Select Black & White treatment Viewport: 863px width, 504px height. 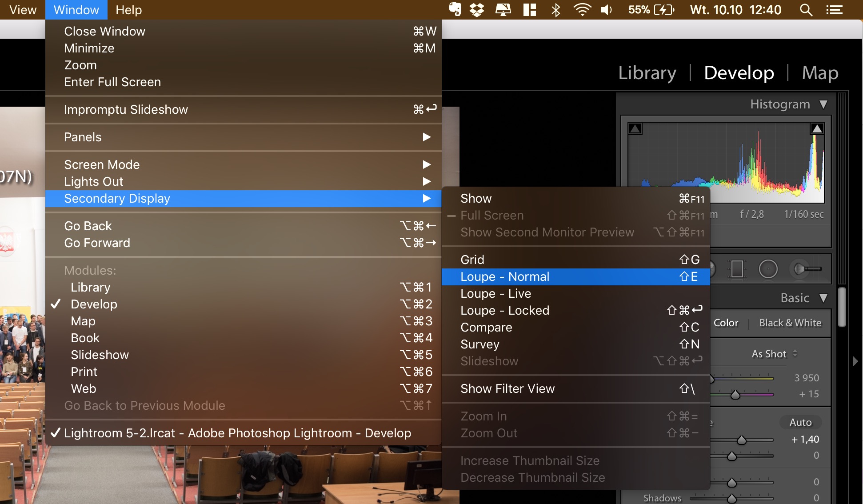pos(790,323)
